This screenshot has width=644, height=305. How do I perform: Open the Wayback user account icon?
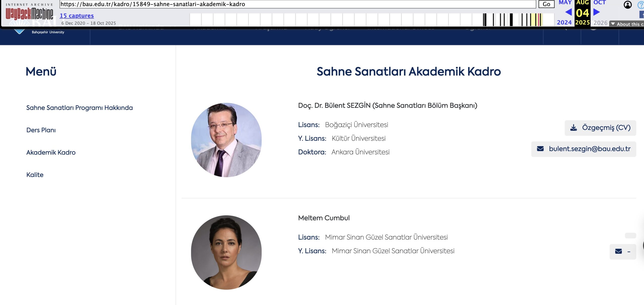(627, 5)
